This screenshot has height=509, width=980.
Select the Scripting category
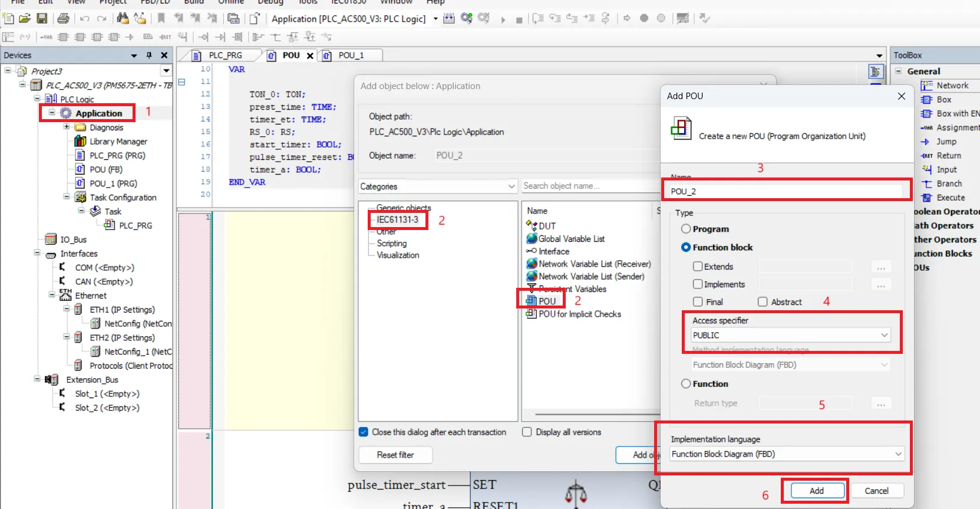[x=392, y=244]
